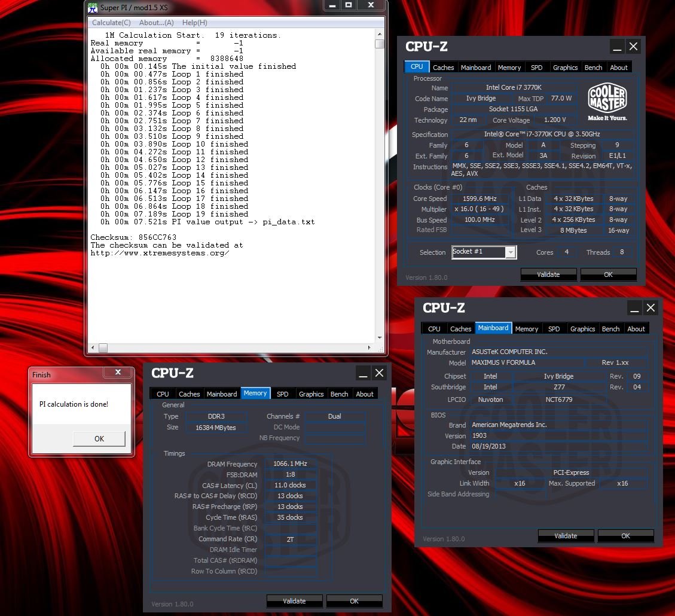Viewport: 675px width, 616px height.
Task: Close the Super PI window
Action: coord(371,5)
